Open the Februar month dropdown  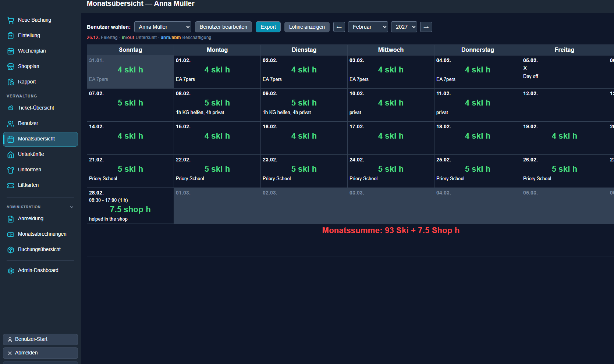click(x=368, y=27)
